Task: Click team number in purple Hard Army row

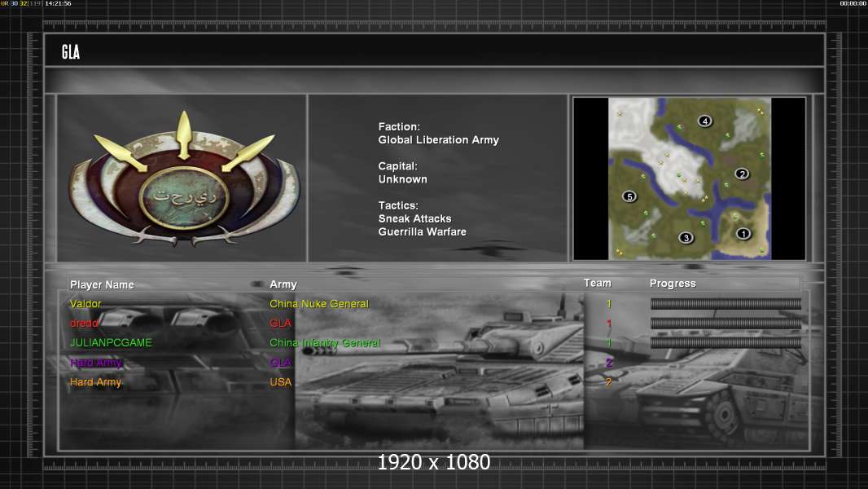Action: pyautogui.click(x=608, y=363)
